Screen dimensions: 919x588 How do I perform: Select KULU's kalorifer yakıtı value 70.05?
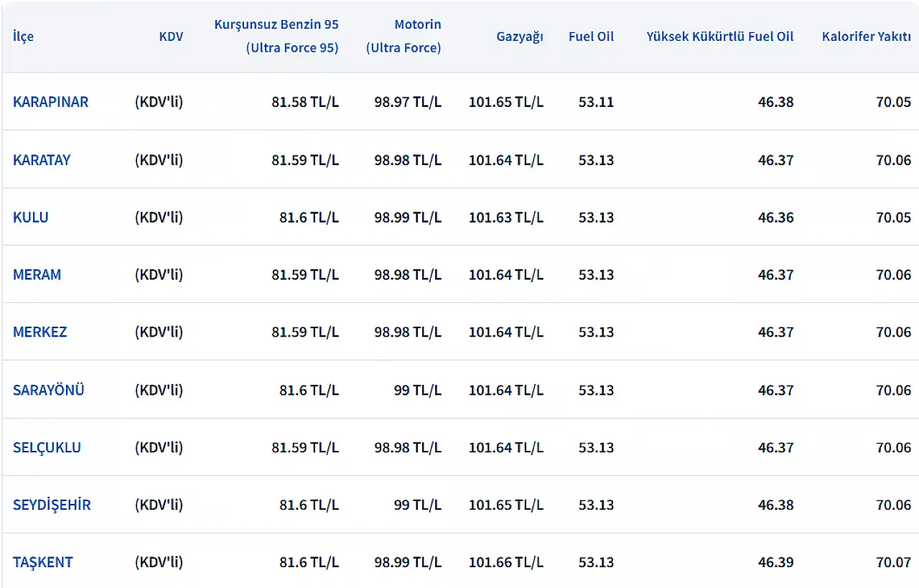(893, 218)
